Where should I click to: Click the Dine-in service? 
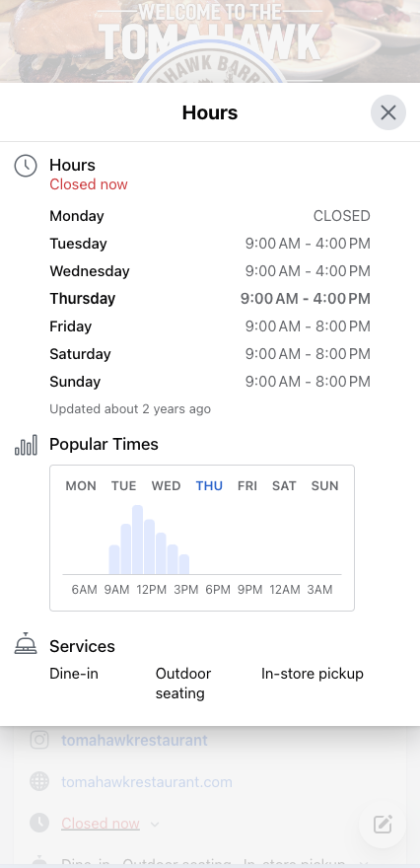coord(74,674)
